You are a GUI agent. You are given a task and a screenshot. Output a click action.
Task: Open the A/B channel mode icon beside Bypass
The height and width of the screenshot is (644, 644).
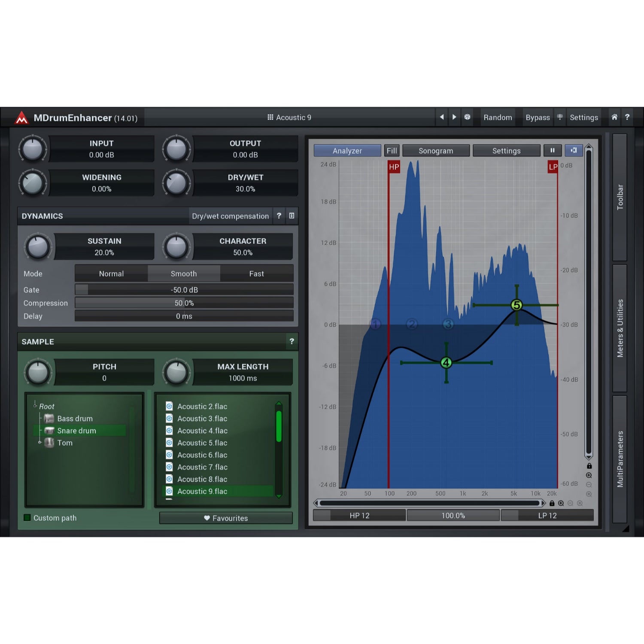pyautogui.click(x=560, y=117)
